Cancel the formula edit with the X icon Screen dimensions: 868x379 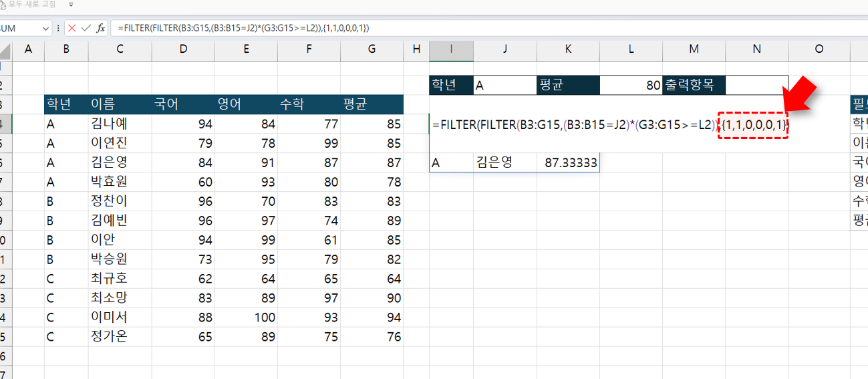click(x=71, y=28)
